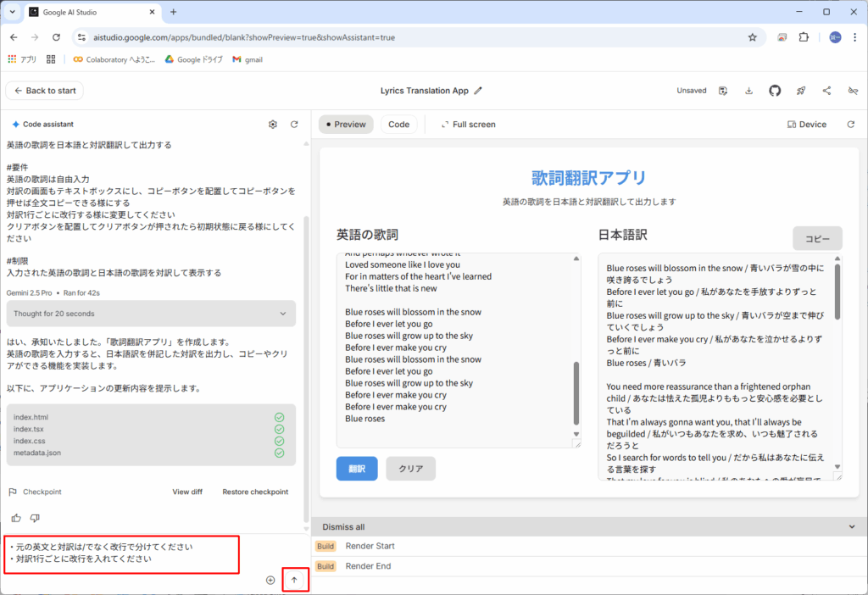Open the GitHub icon
The image size is (868, 595).
(x=775, y=90)
